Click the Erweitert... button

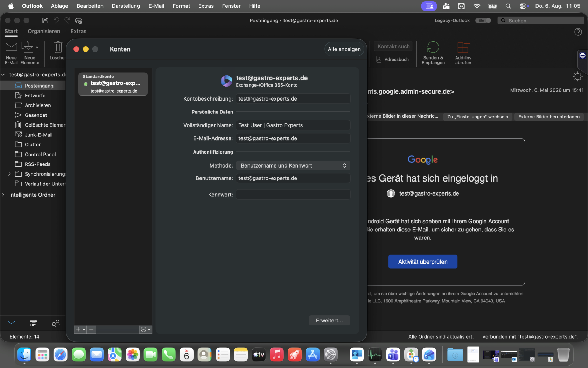[329, 320]
